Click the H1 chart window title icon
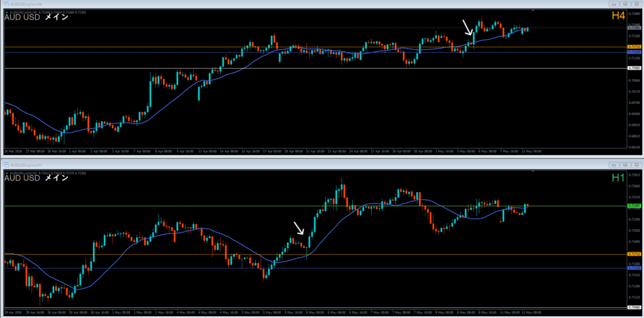 pos(6,164)
